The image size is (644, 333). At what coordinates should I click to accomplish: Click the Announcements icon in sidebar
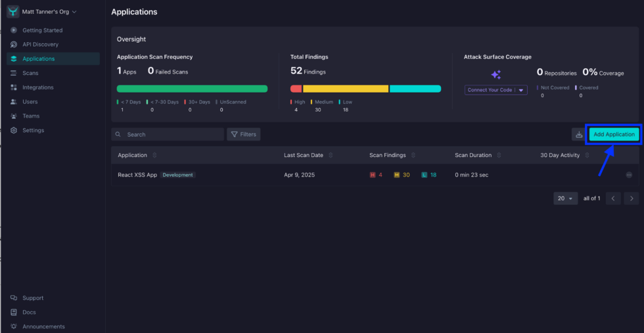(14, 326)
